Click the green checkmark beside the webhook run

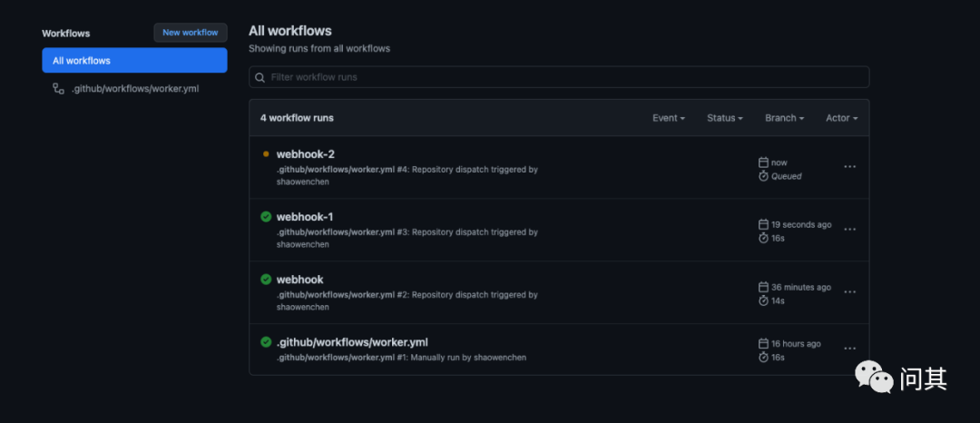[266, 280]
